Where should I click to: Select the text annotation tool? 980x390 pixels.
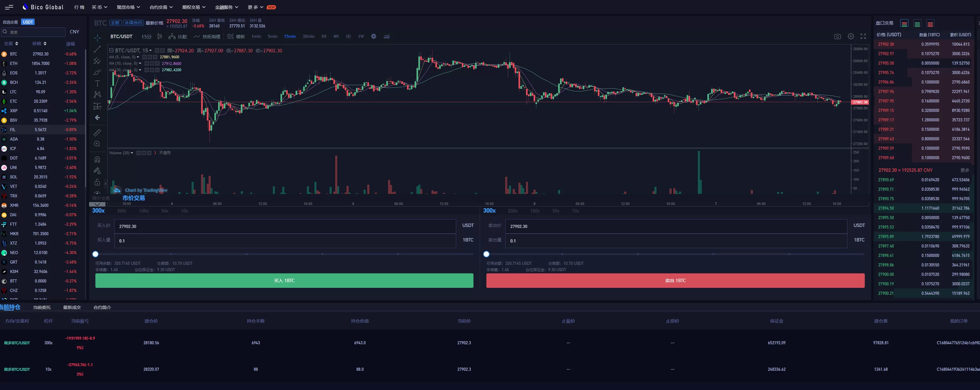point(97,84)
